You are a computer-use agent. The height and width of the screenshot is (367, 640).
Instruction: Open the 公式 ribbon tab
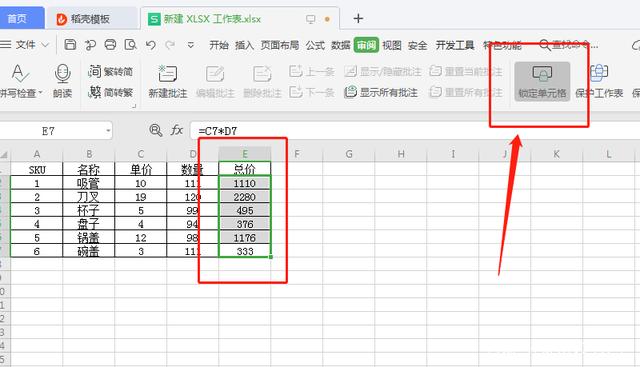pos(316,45)
